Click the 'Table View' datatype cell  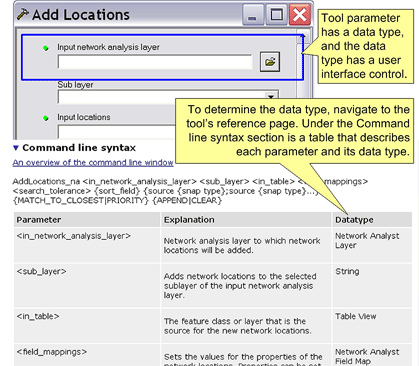pyautogui.click(x=372, y=326)
